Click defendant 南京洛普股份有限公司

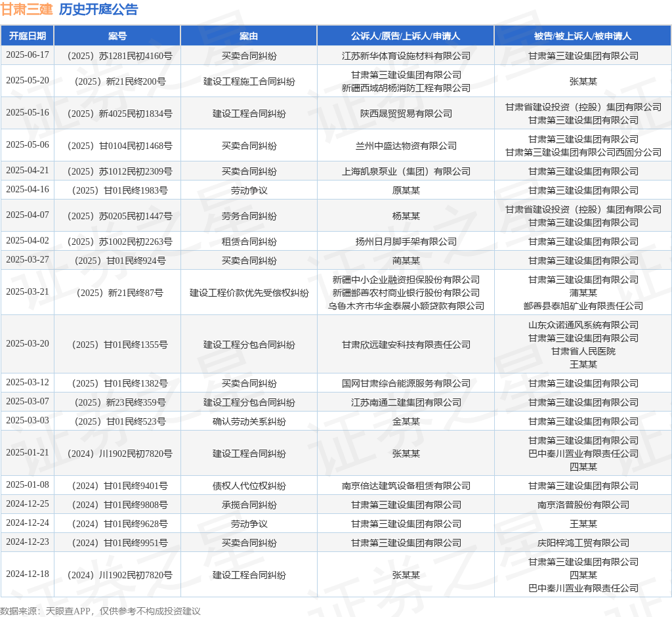click(583, 505)
